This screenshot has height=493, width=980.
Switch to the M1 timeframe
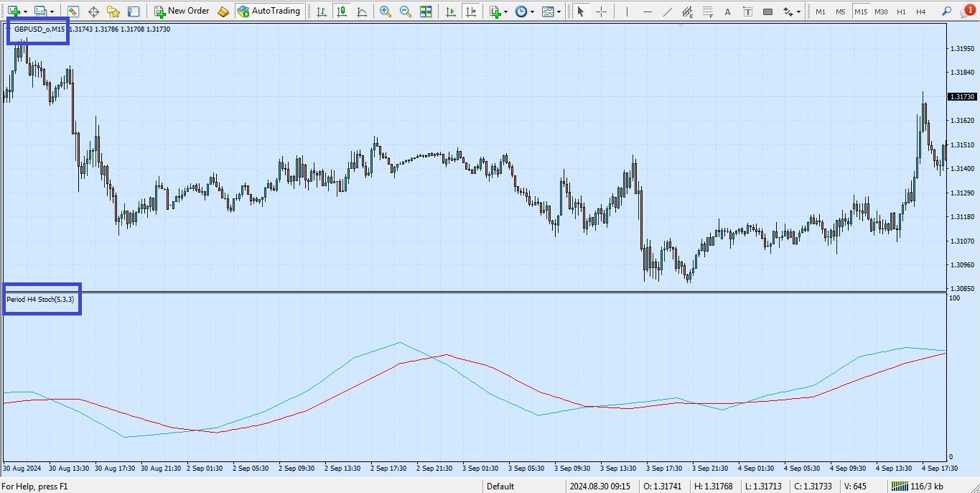pos(821,11)
